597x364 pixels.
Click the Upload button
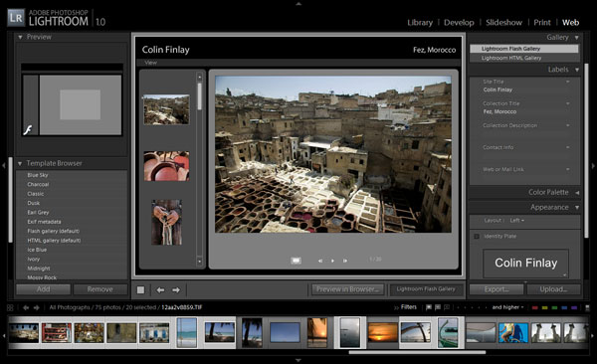[553, 289]
